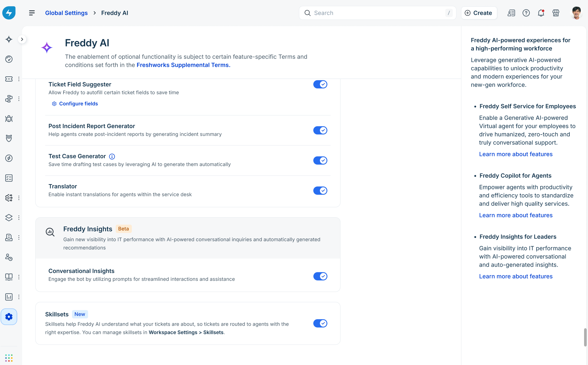
Task: Open the Admin settings gear in the sidebar
Action: tap(9, 317)
